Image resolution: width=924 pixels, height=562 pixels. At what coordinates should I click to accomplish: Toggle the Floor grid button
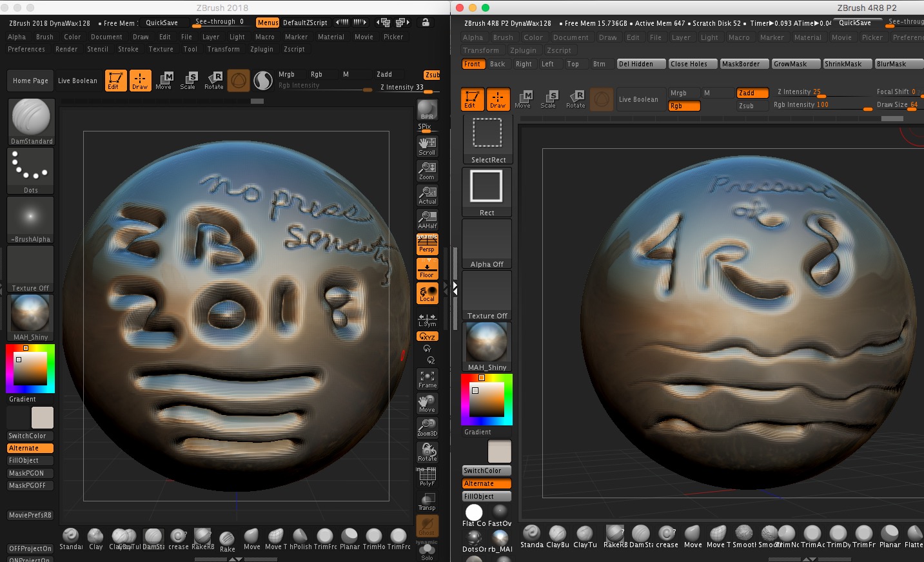[427, 269]
